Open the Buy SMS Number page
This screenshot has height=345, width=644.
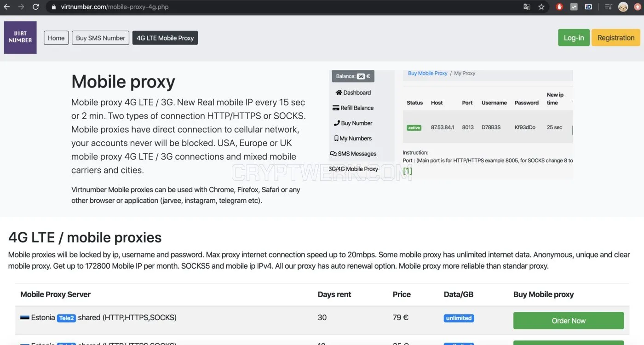tap(100, 38)
